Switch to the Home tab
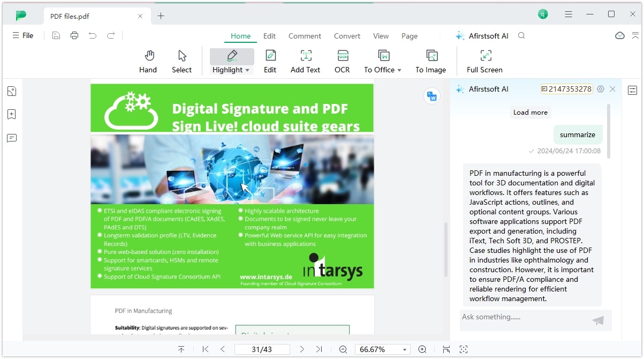 coord(241,36)
